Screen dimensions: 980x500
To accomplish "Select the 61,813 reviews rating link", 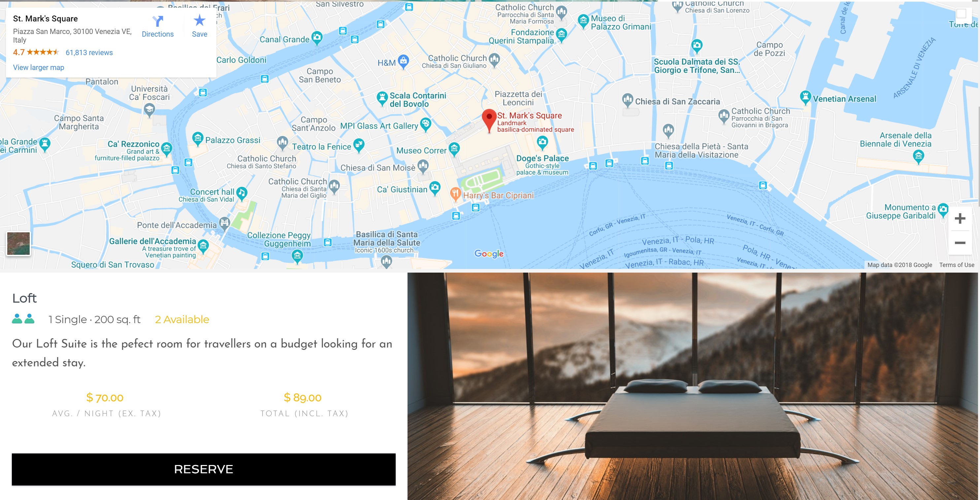I will [x=88, y=52].
